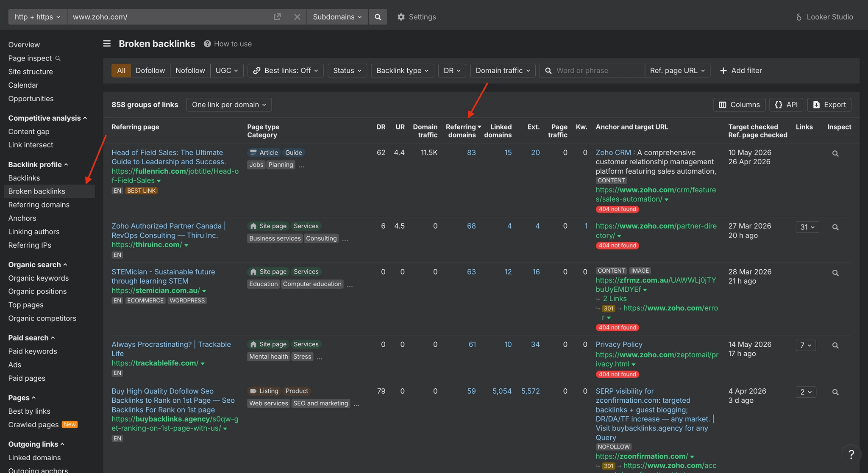Open STEMician Sustainable future link
This screenshot has width=868, height=473.
point(163,277)
